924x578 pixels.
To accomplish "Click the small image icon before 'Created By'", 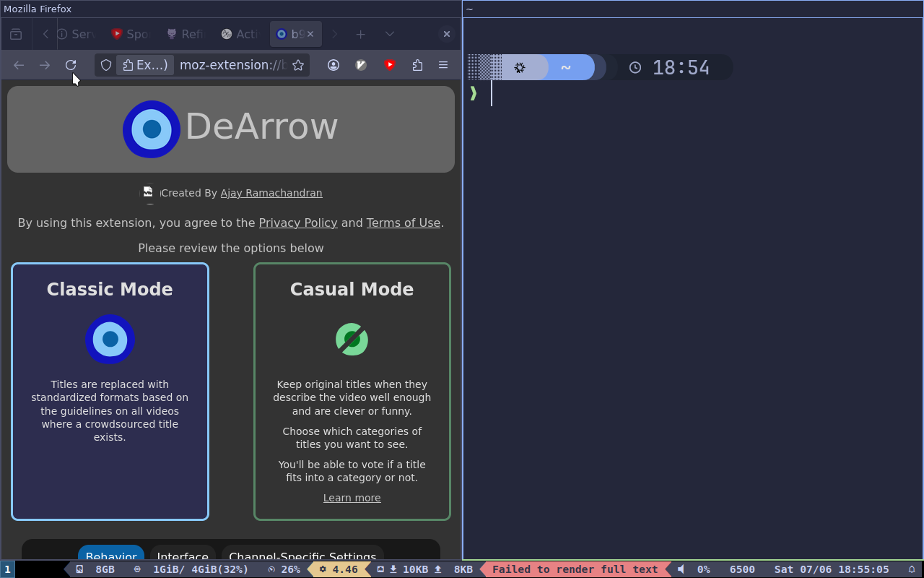I will [148, 192].
